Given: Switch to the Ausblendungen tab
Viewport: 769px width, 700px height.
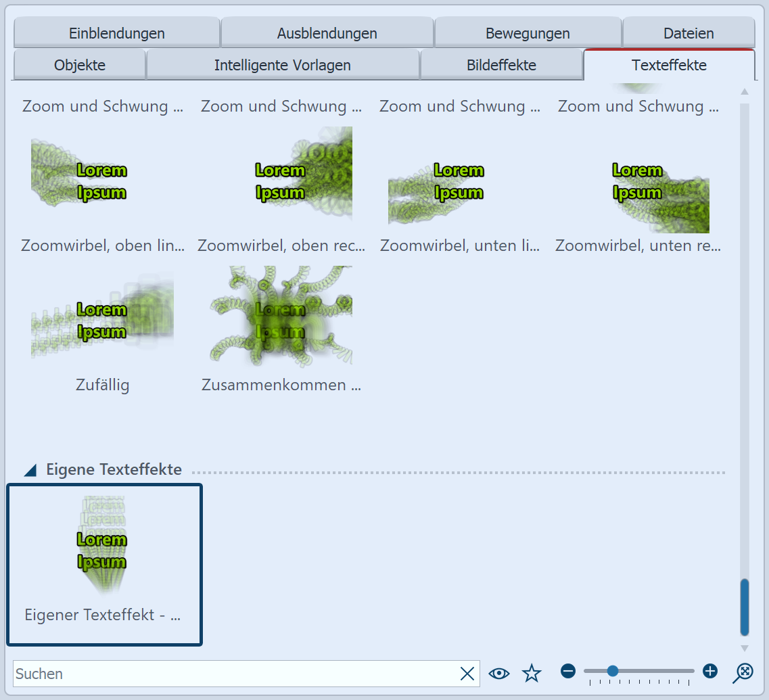Looking at the screenshot, I should 327,32.
